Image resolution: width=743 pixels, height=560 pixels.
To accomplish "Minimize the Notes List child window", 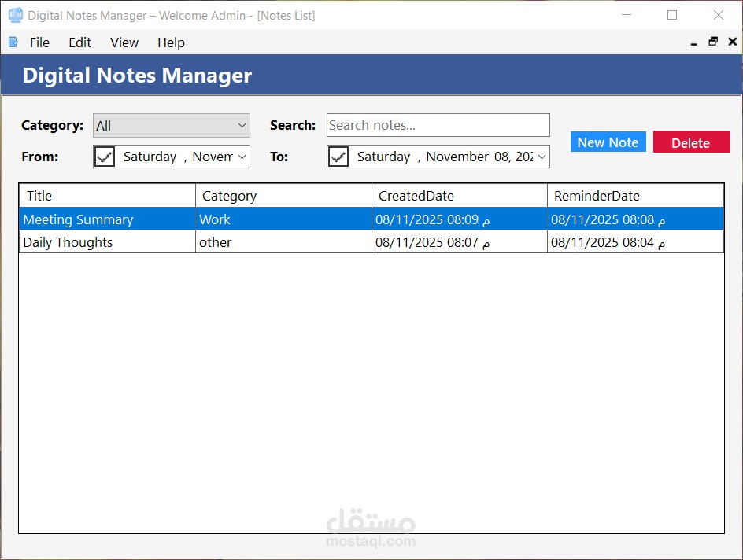I will click(693, 42).
